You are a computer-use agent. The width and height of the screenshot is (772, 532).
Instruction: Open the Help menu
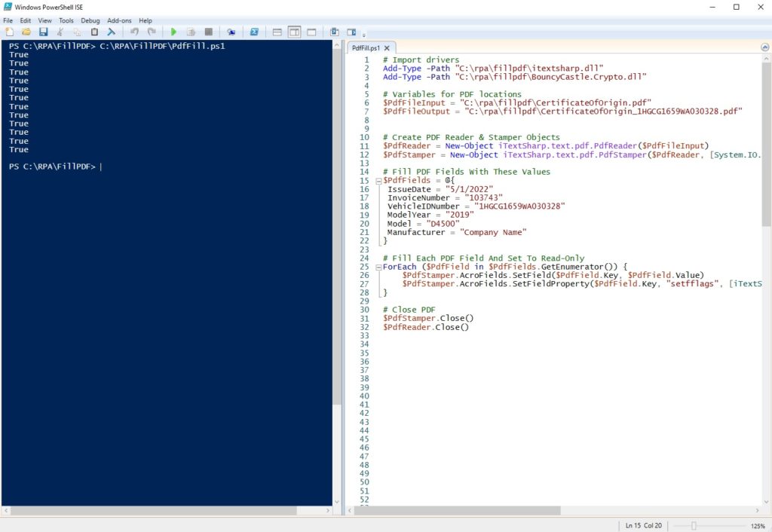click(146, 20)
